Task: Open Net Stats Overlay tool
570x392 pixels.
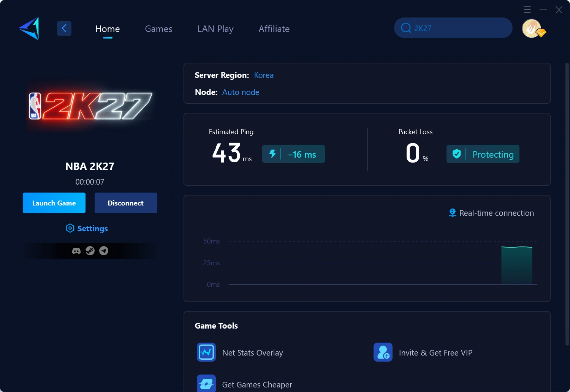Action: (240, 352)
